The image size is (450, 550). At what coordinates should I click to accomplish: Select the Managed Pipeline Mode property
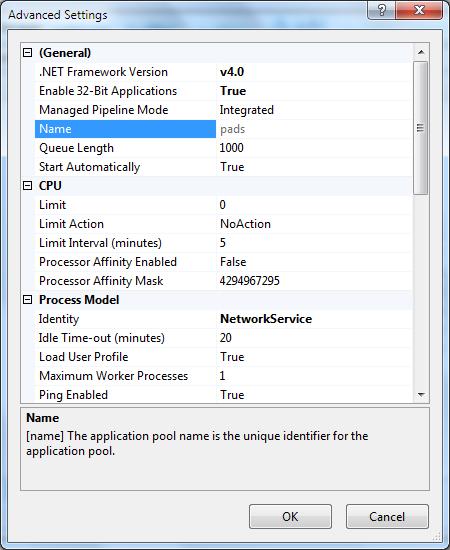click(x=104, y=110)
